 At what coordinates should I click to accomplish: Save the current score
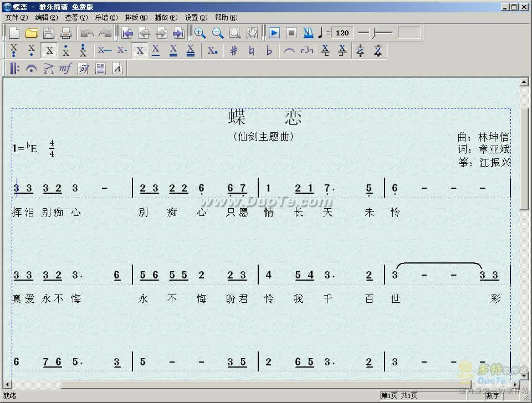(49, 33)
